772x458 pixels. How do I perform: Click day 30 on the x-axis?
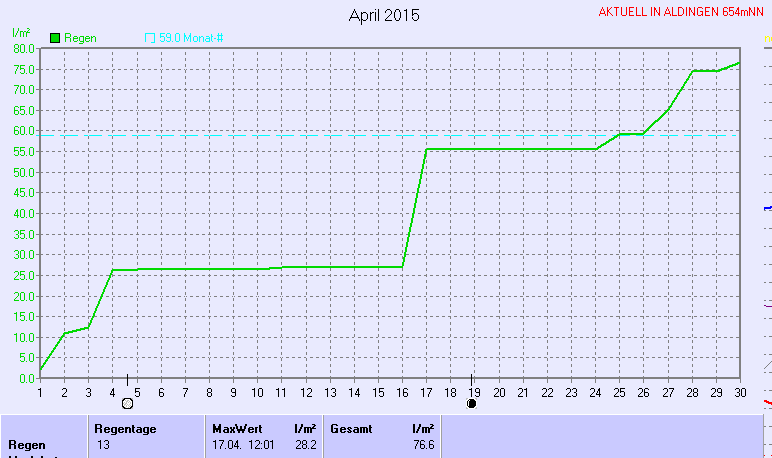click(740, 392)
